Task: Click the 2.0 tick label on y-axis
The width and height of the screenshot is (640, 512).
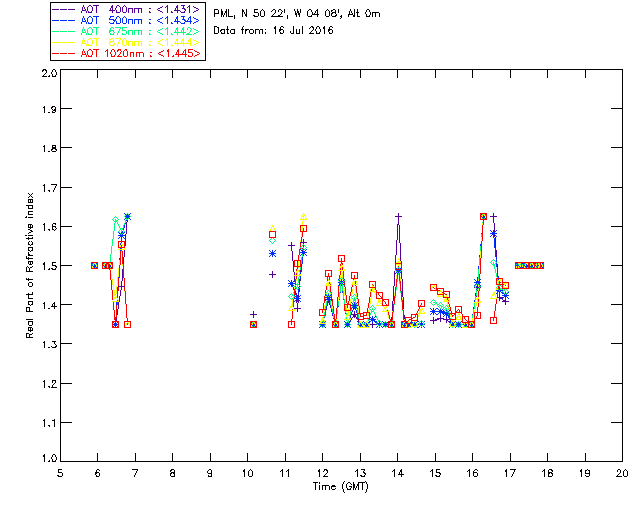Action: point(49,73)
